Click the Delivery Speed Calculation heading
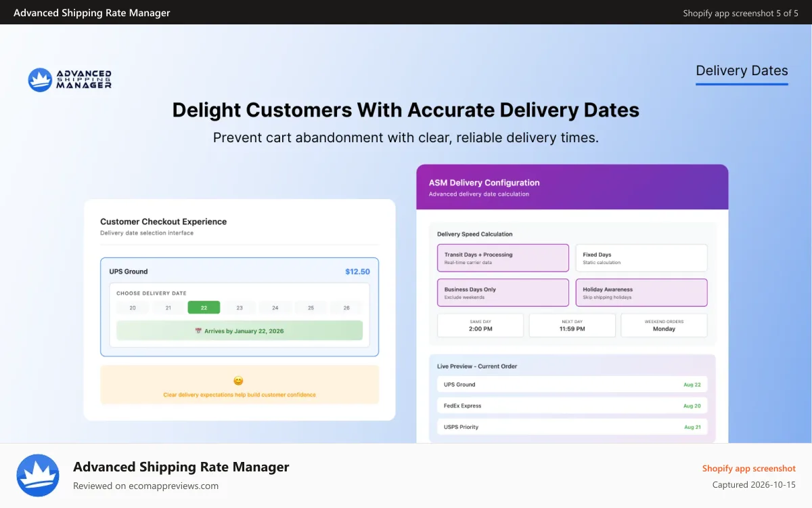Image resolution: width=812 pixels, height=508 pixels. 475,234
